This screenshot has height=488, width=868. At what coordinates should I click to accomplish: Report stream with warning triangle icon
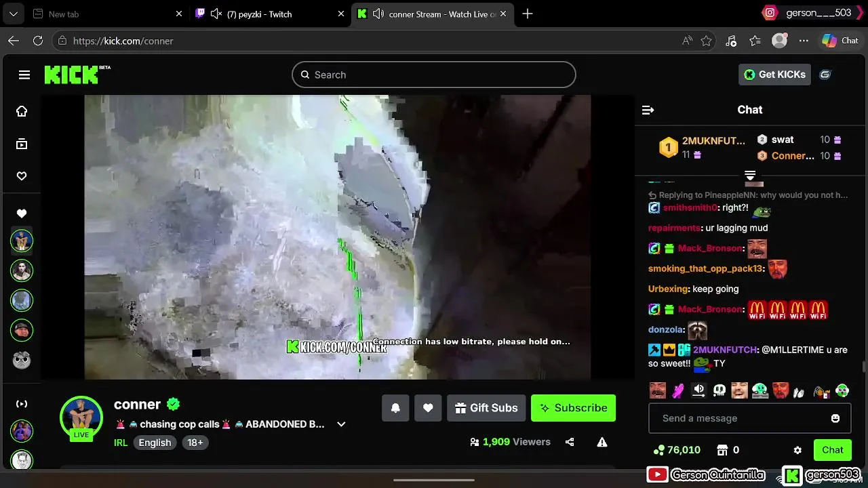coord(601,442)
